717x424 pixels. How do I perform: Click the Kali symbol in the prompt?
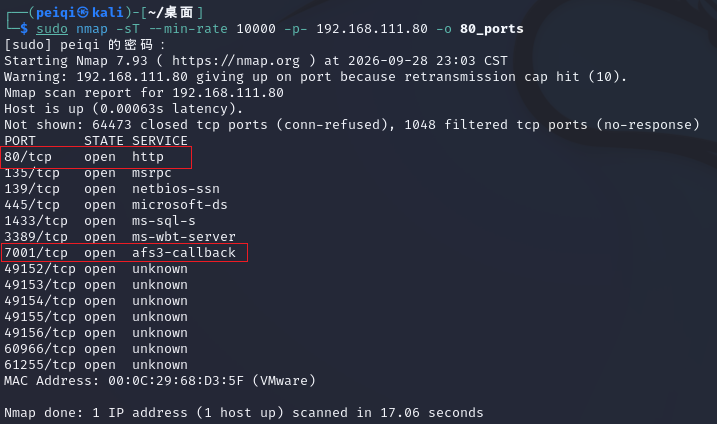[x=83, y=12]
